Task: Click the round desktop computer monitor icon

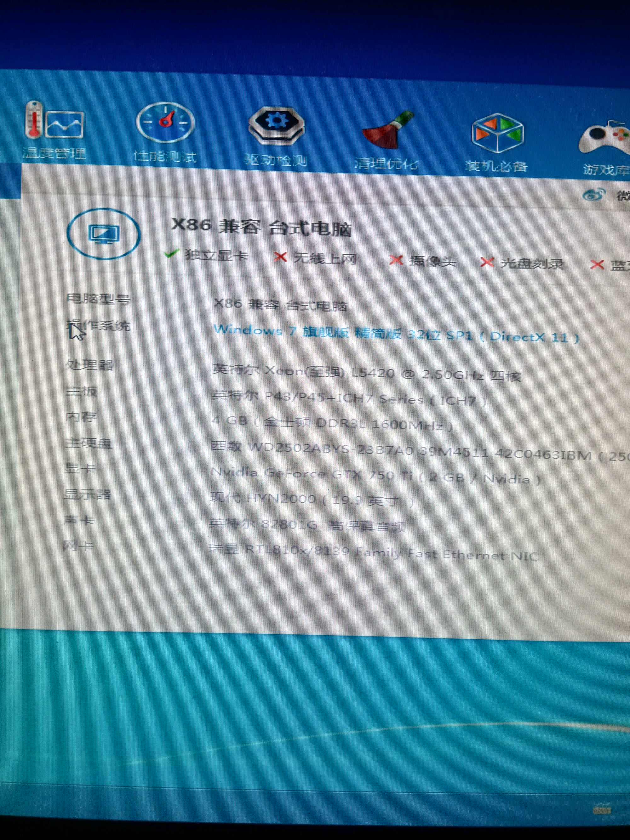Action: [x=104, y=233]
